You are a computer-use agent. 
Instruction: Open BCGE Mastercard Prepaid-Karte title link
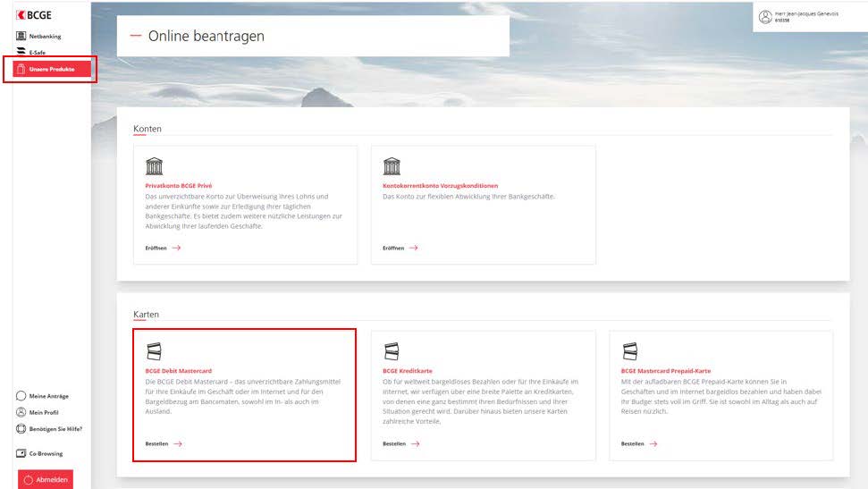point(666,371)
